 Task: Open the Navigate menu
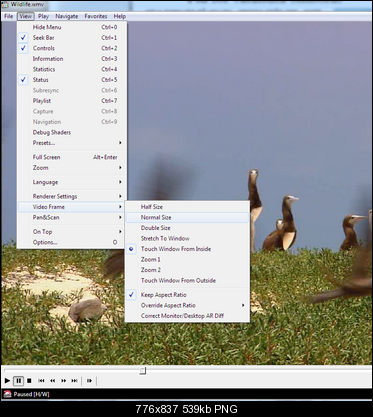[x=67, y=16]
